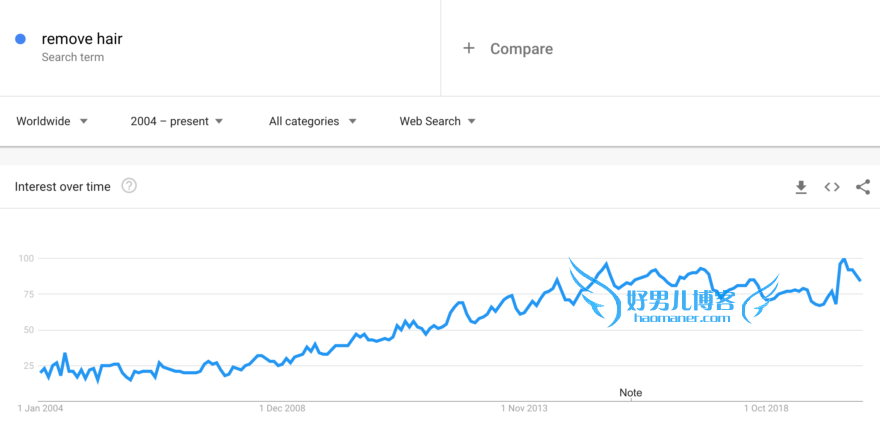
Task: Share the Interest over time chart
Action: tap(863, 187)
